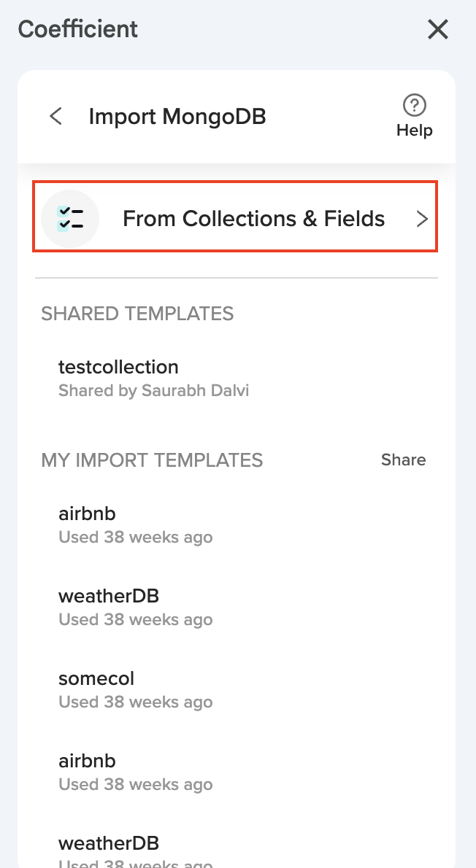Select the somecol import template
Screen dimensions: 476x868
click(x=96, y=678)
